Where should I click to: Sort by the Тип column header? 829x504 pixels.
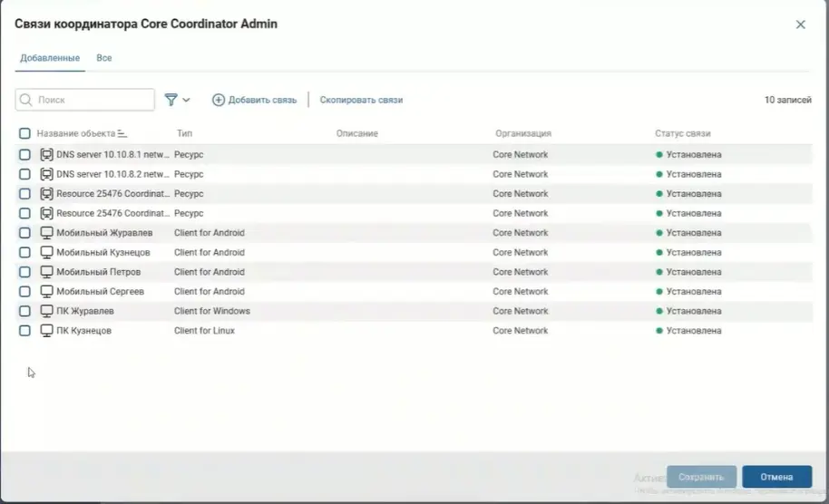(x=184, y=134)
